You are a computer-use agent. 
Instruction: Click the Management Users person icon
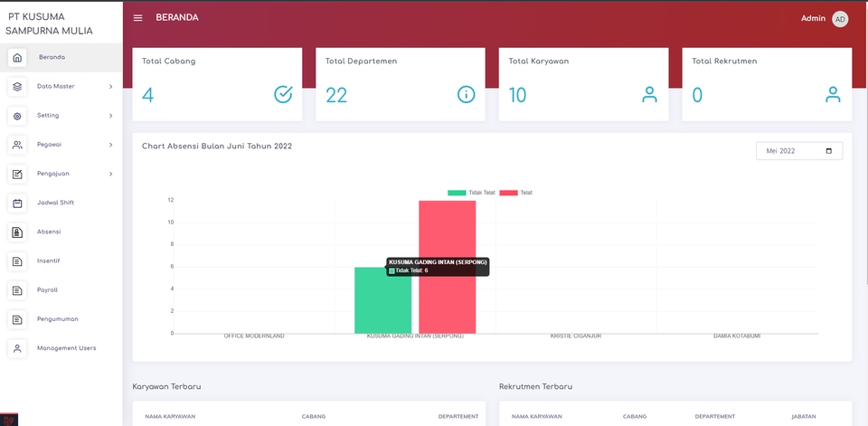point(17,348)
